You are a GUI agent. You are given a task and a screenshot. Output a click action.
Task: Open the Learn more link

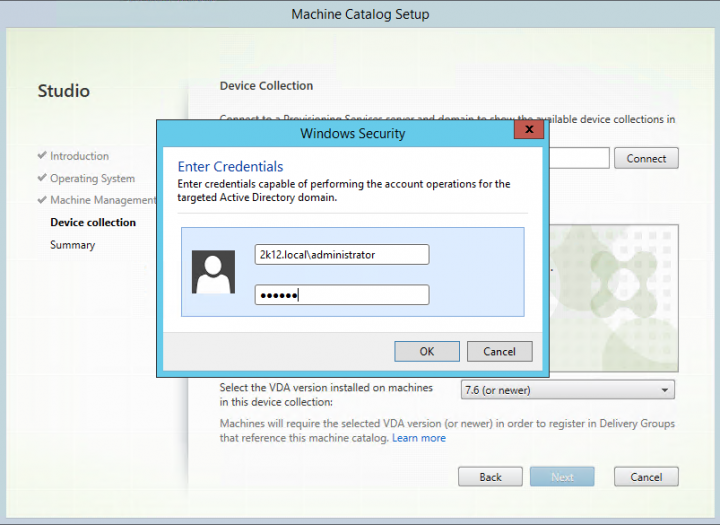(419, 438)
